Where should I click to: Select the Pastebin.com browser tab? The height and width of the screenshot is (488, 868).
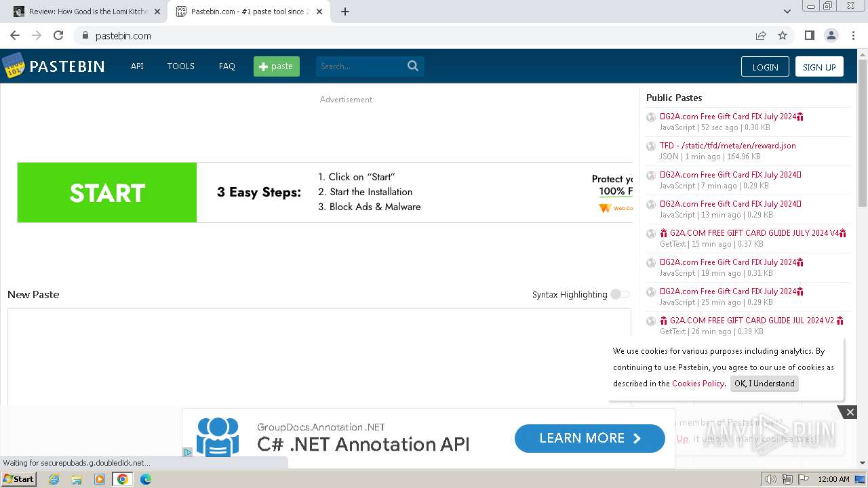pos(250,12)
